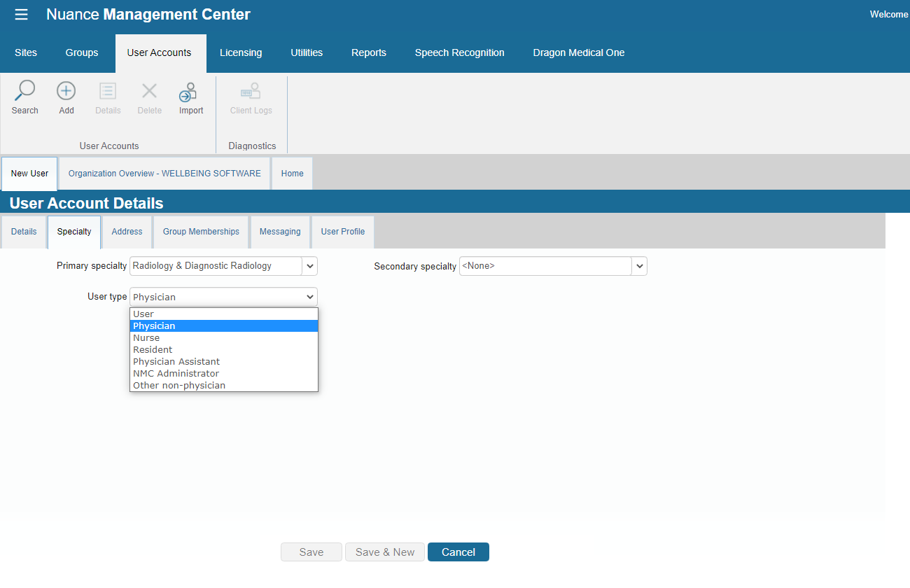Viewport: 910px width, 588px height.
Task: Click the Cancel button
Action: tap(458, 552)
